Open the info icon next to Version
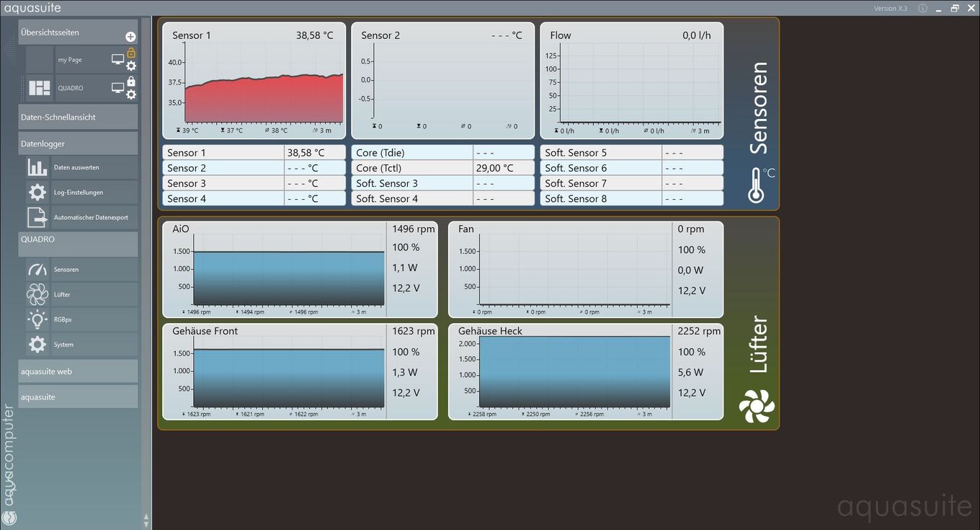Viewport: 980px width, 530px height. click(x=923, y=8)
